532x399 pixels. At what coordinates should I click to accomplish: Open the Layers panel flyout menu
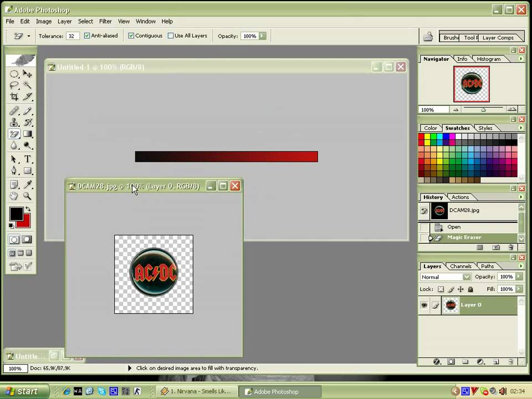point(521,267)
